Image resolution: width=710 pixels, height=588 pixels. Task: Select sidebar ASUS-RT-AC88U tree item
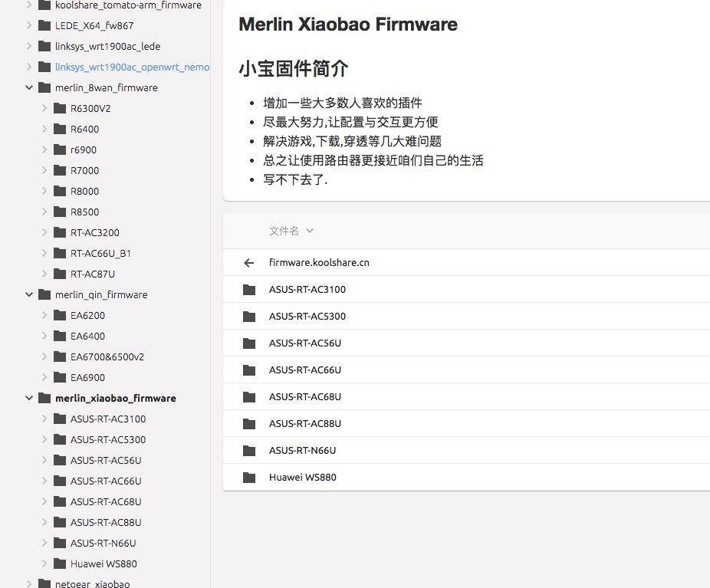(106, 522)
